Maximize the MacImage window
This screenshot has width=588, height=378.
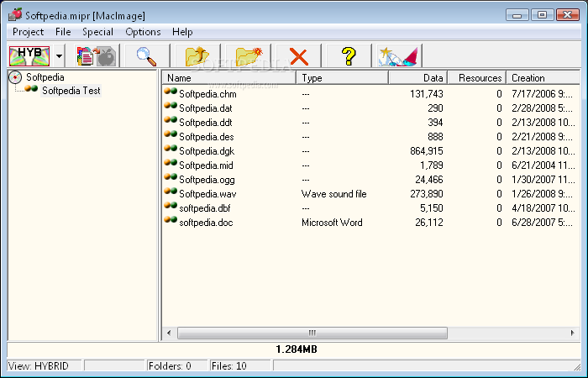click(543, 15)
